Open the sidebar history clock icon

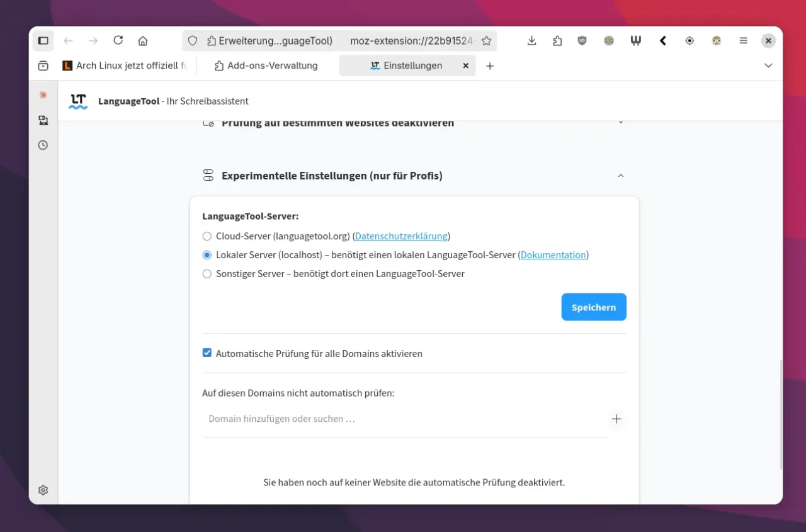(43, 145)
